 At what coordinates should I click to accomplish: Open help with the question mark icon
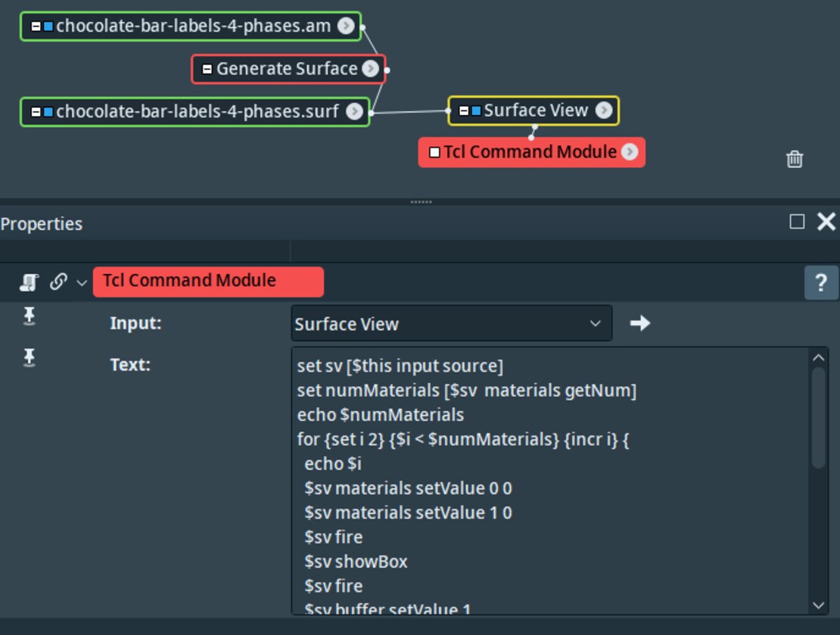823,282
